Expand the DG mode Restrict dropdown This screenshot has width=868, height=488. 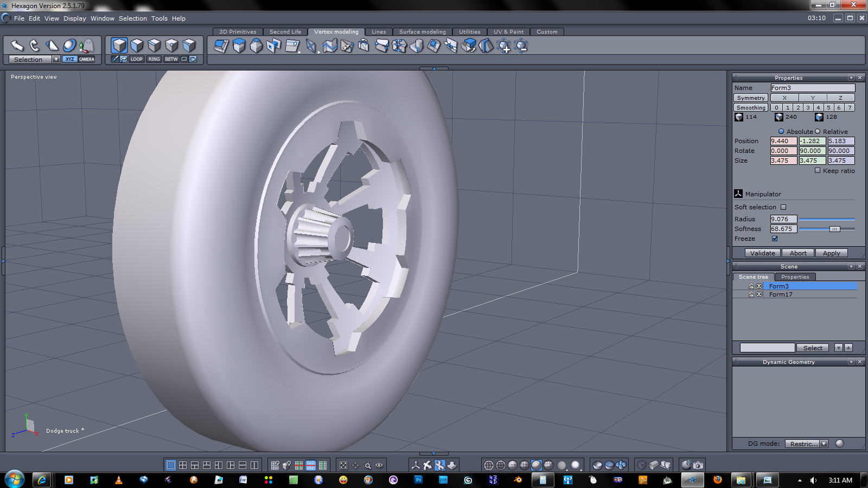tap(824, 444)
